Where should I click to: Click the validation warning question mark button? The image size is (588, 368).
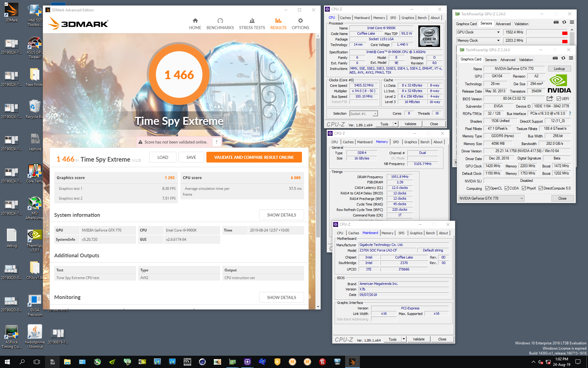pyautogui.click(x=217, y=142)
